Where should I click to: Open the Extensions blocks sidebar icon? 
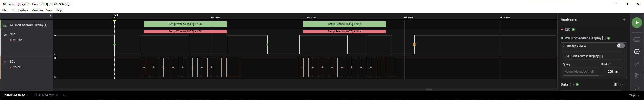pos(637,76)
